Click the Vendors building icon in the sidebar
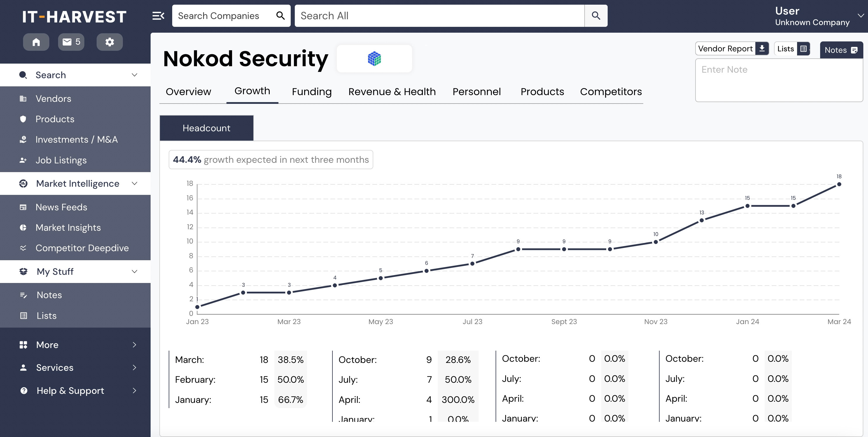Screen dimensions: 868x437 click(x=23, y=99)
